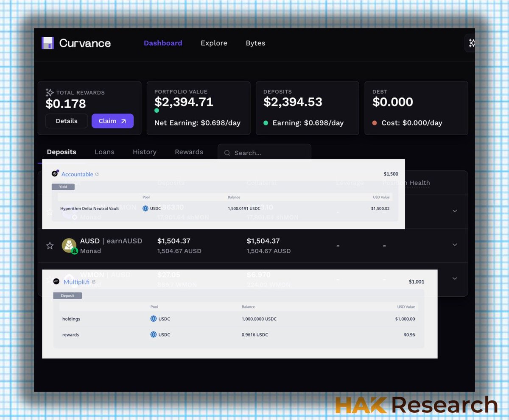
Task: Select Hyperithm Delta Neutral Vault text
Action: tap(89, 209)
